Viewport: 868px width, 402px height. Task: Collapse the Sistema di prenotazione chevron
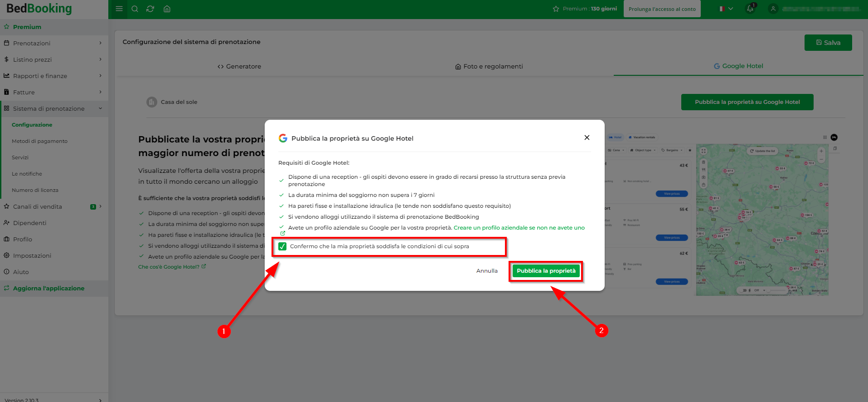pos(100,108)
